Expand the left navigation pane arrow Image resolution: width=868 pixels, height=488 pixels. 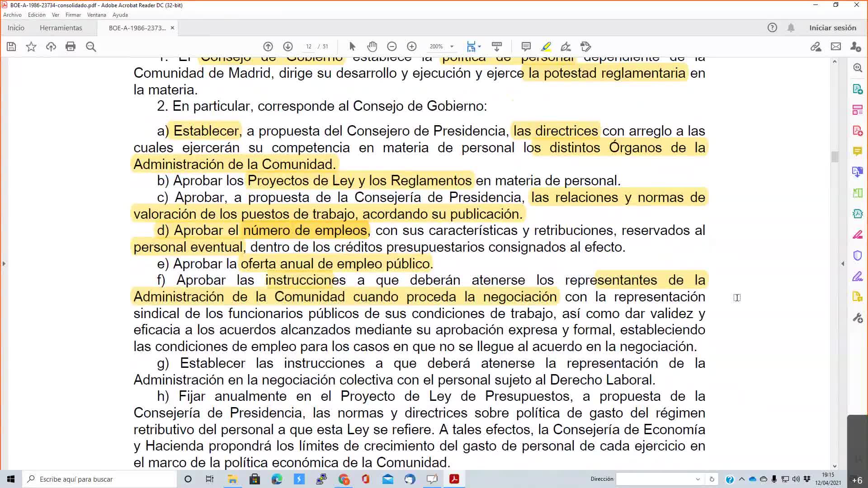click(4, 263)
